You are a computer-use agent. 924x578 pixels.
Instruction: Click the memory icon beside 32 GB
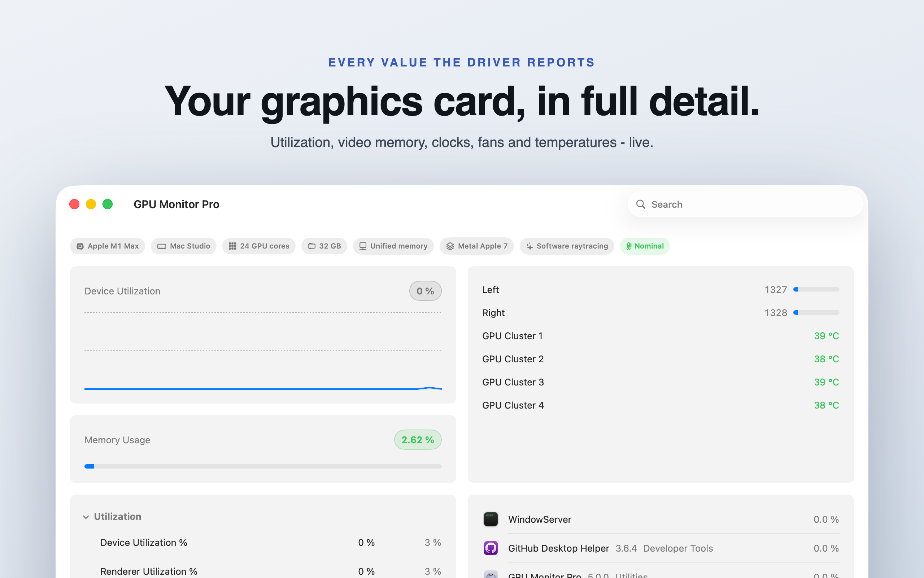pyautogui.click(x=311, y=246)
